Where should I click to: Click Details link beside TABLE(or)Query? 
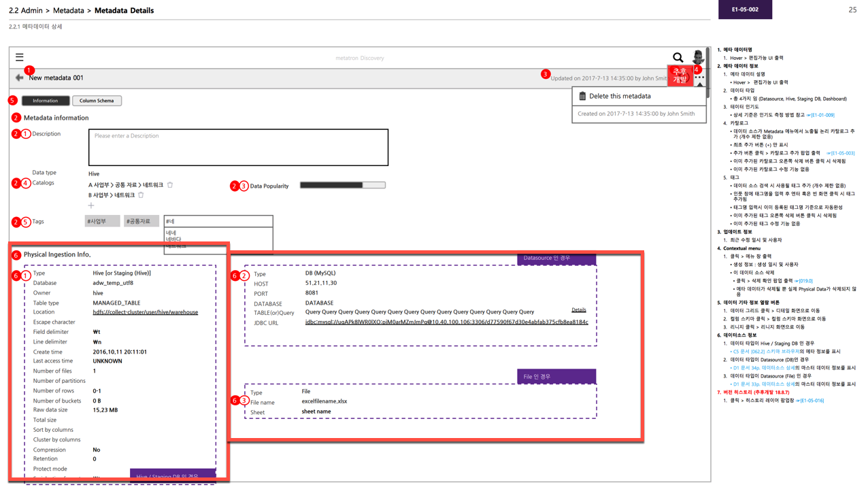[579, 310]
